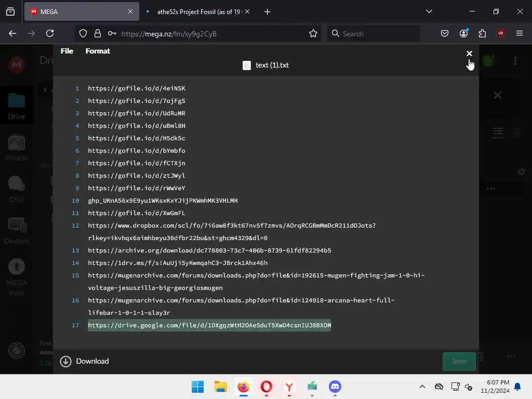The height and width of the screenshot is (399, 532).
Task: Click the saved password key icon
Action: coord(112,33)
